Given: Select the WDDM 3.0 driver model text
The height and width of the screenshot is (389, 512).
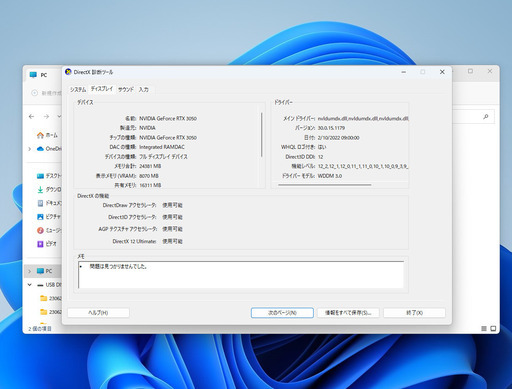Looking at the screenshot, I should [330, 176].
